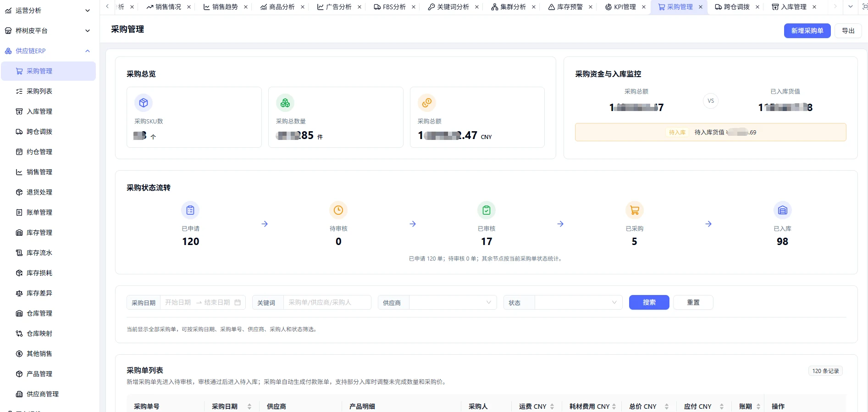Click the orange coin icon in 采购总额 card
This screenshot has height=412, width=868.
427,103
